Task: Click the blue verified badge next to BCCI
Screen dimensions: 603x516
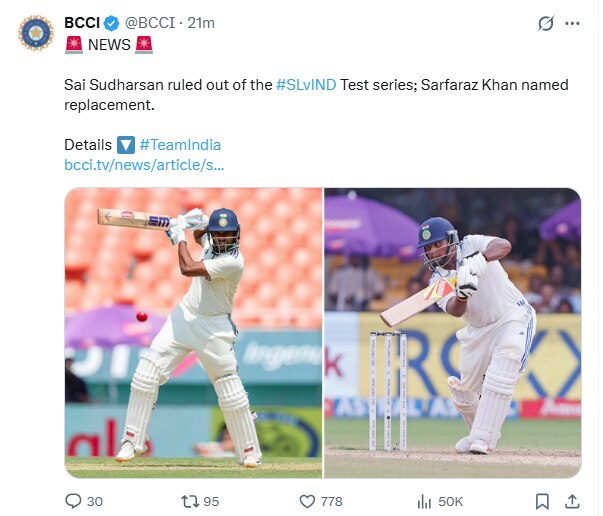Action: pyautogui.click(x=112, y=23)
